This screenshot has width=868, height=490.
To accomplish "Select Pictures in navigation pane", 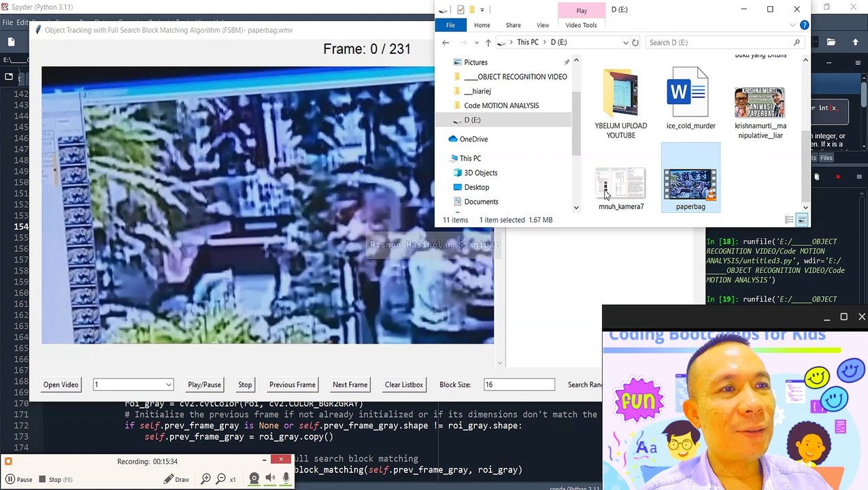I will pos(475,62).
